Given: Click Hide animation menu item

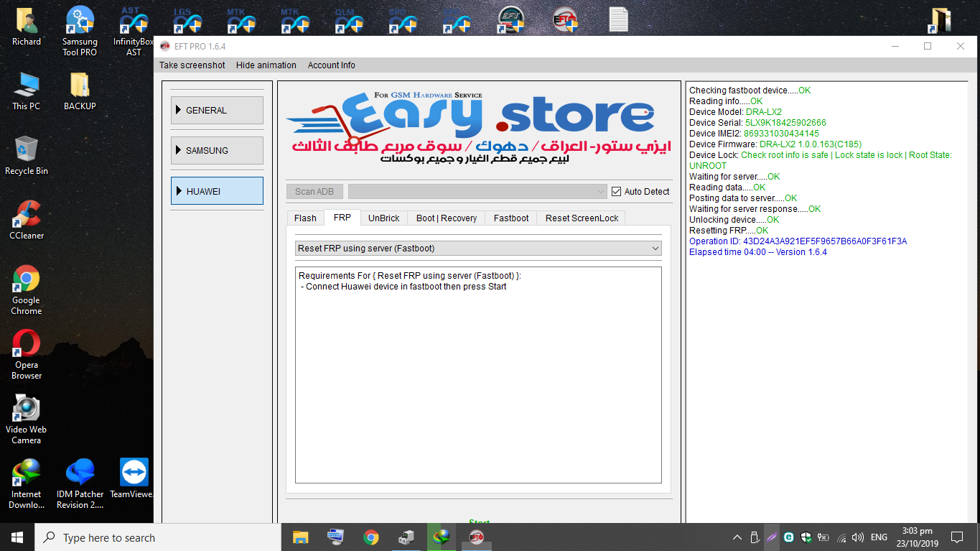Looking at the screenshot, I should pyautogui.click(x=266, y=65).
